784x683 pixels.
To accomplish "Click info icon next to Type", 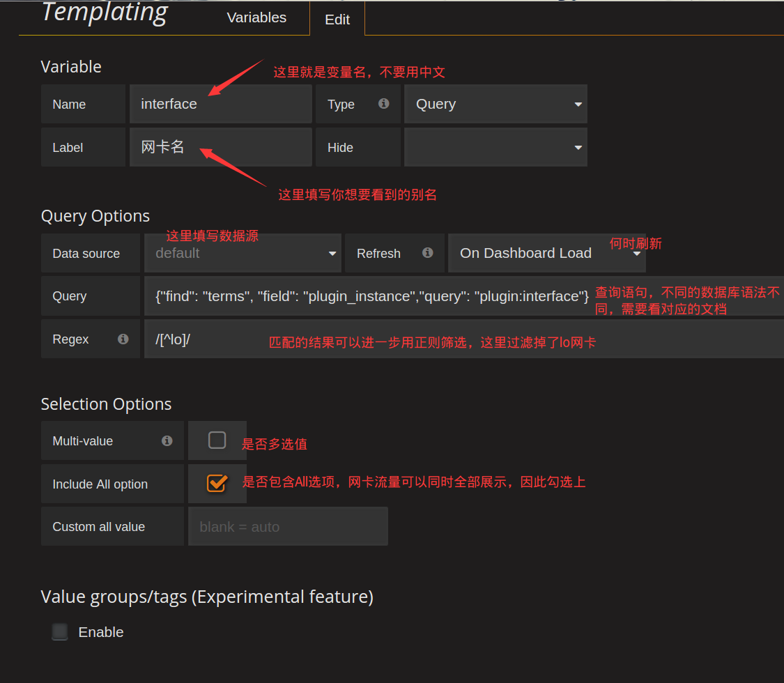I will [383, 104].
